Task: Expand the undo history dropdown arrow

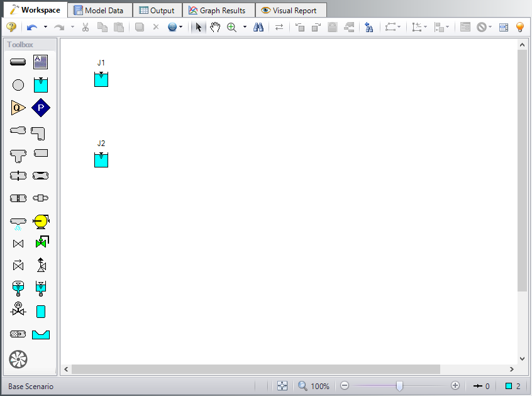Action: (45, 27)
